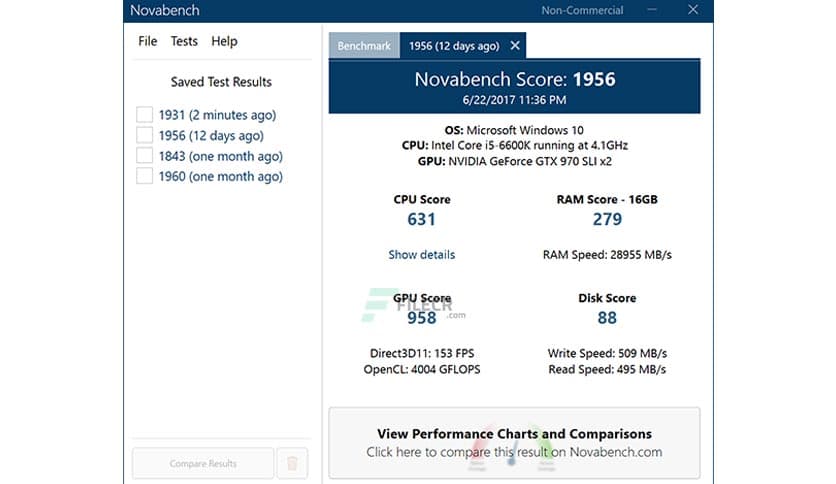
Task: Open saved result 1960 (one month ago)
Action: 221,176
